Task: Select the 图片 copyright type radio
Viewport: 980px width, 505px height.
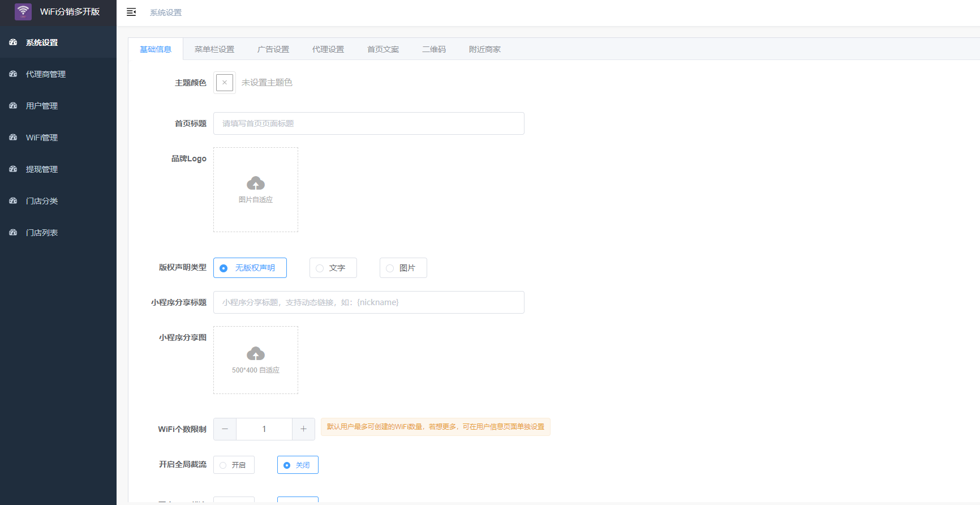Action: click(390, 268)
